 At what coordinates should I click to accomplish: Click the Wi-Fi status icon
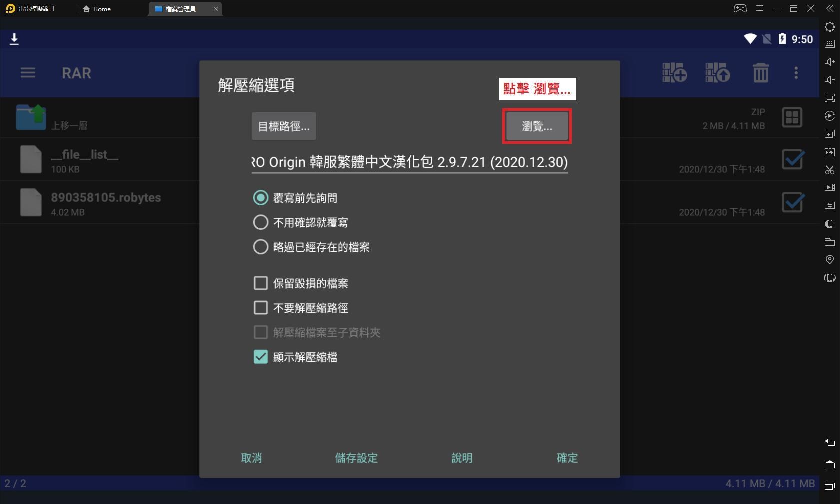point(750,39)
